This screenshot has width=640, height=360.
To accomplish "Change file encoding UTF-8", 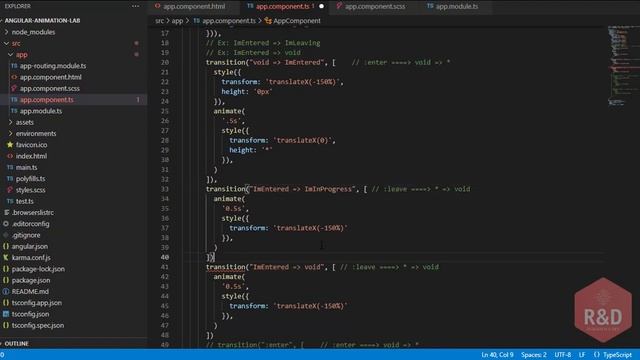I will [x=562, y=355].
